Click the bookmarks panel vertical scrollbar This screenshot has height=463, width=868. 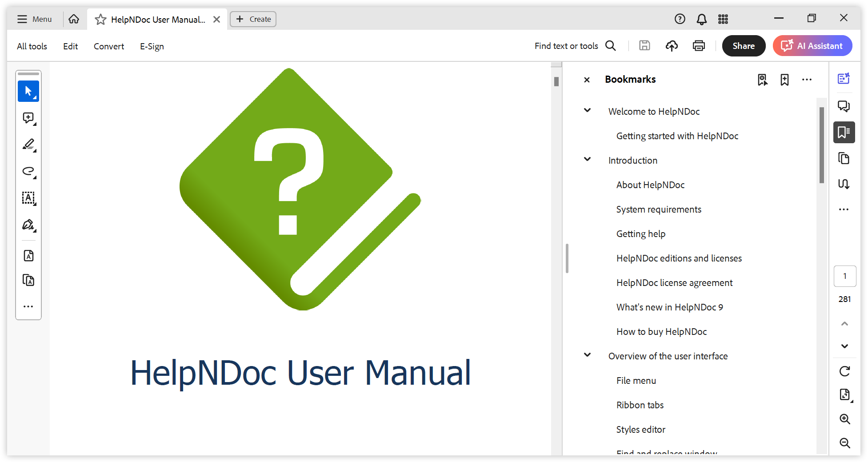822,145
